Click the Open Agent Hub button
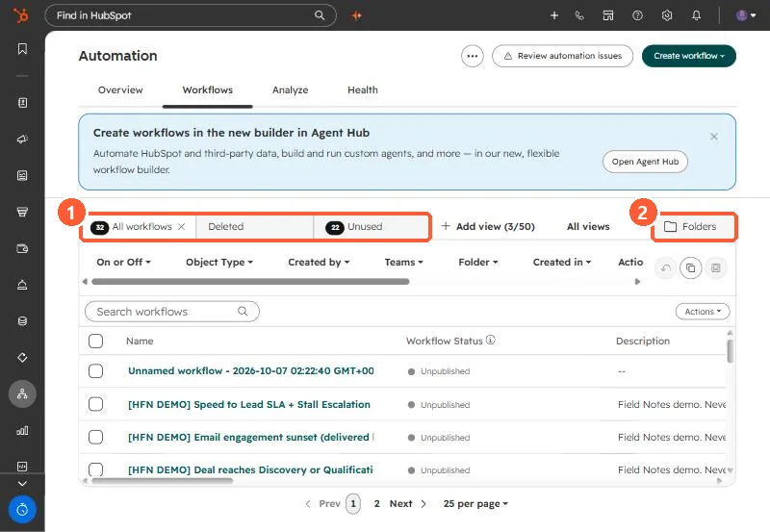The width and height of the screenshot is (770, 532). [x=645, y=162]
